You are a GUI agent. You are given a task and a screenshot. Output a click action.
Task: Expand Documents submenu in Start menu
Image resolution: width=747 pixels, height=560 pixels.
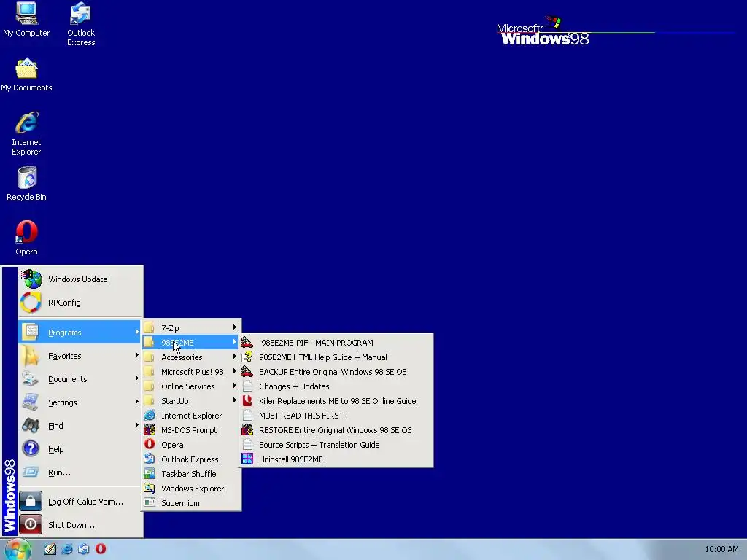pos(80,378)
